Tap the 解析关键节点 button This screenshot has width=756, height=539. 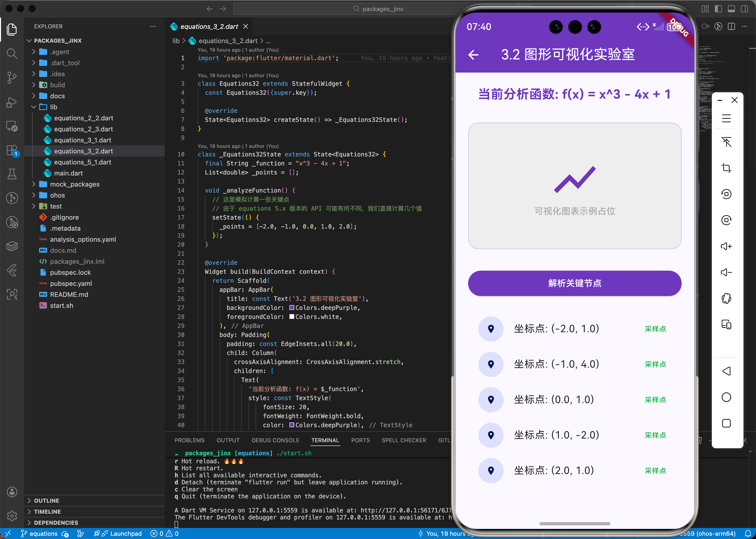tap(574, 283)
